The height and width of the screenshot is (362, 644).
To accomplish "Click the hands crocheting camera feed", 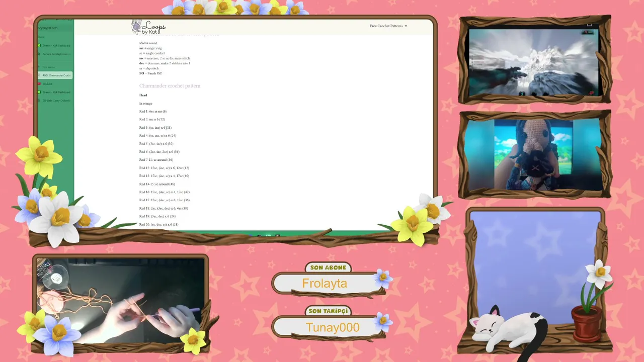I will click(121, 300).
